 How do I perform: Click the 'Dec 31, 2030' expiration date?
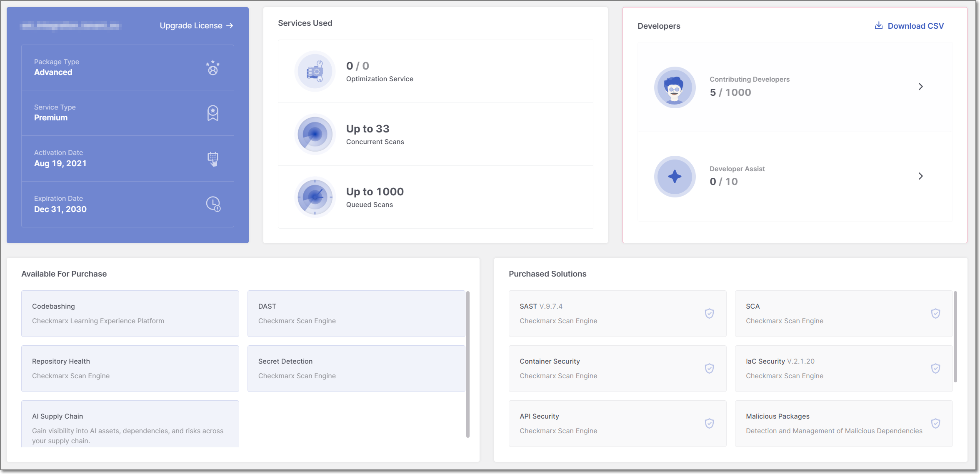[60, 209]
